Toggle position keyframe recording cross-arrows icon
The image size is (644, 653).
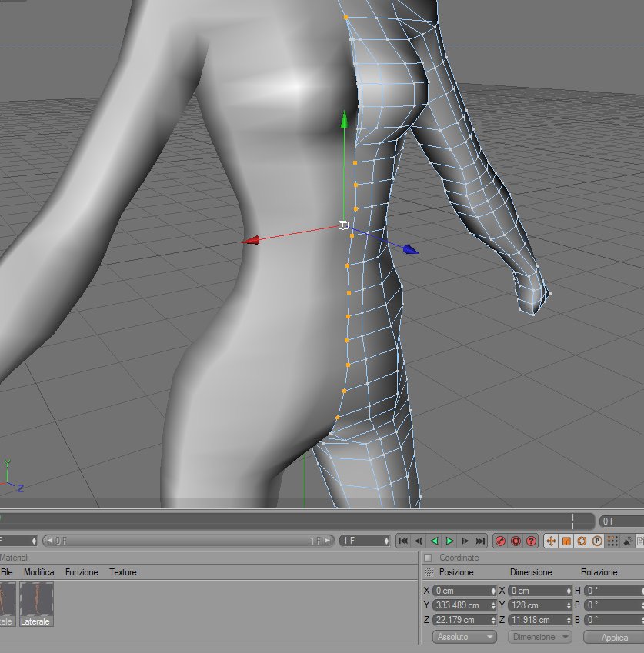click(551, 541)
